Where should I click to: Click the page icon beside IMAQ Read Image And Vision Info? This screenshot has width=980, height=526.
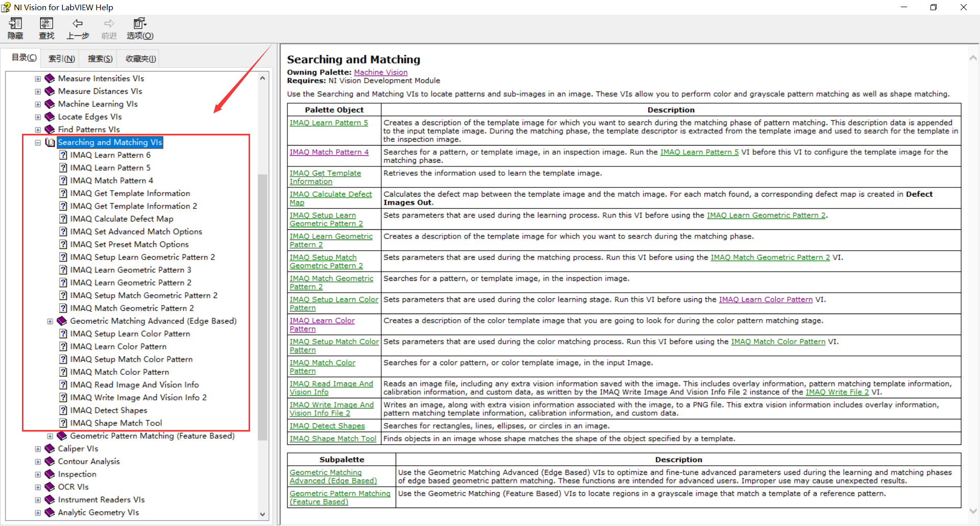[63, 385]
